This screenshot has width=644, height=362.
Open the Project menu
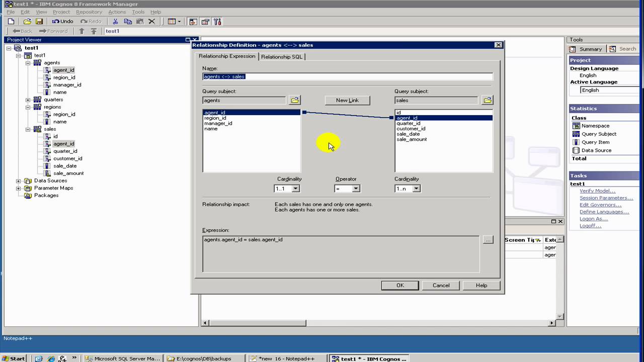coord(61,12)
